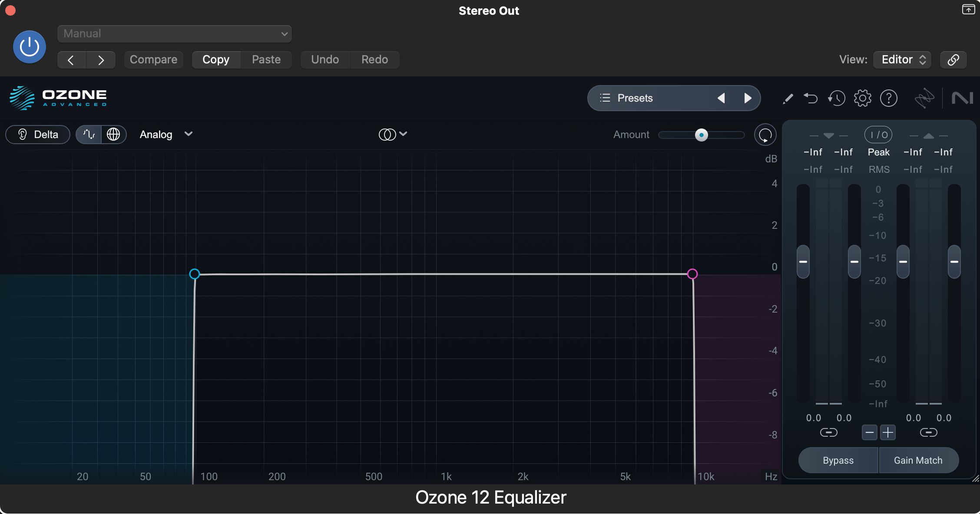The width and height of the screenshot is (980, 514).
Task: Click the Compare button
Action: pos(153,59)
